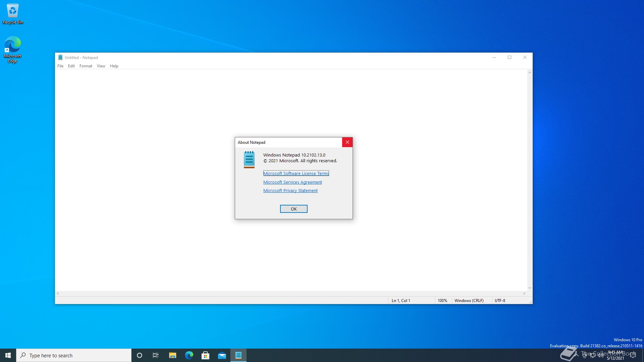Open Action Center notification icon
This screenshot has height=362, width=644.
pyautogui.click(x=633, y=355)
